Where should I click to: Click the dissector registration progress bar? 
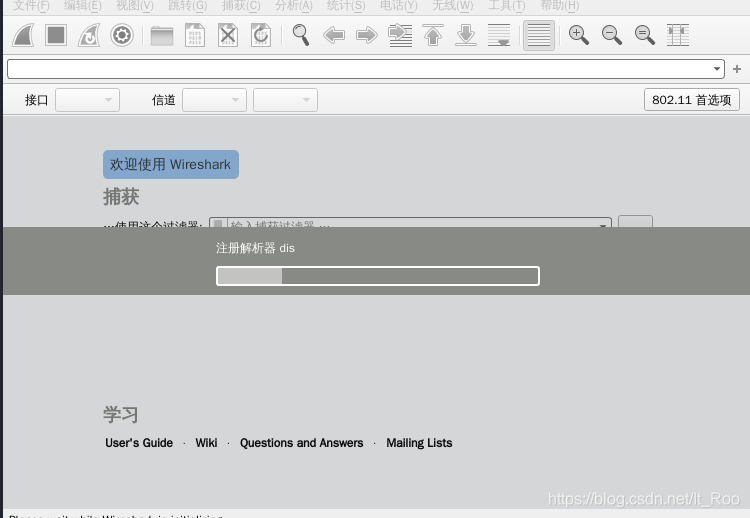(378, 276)
